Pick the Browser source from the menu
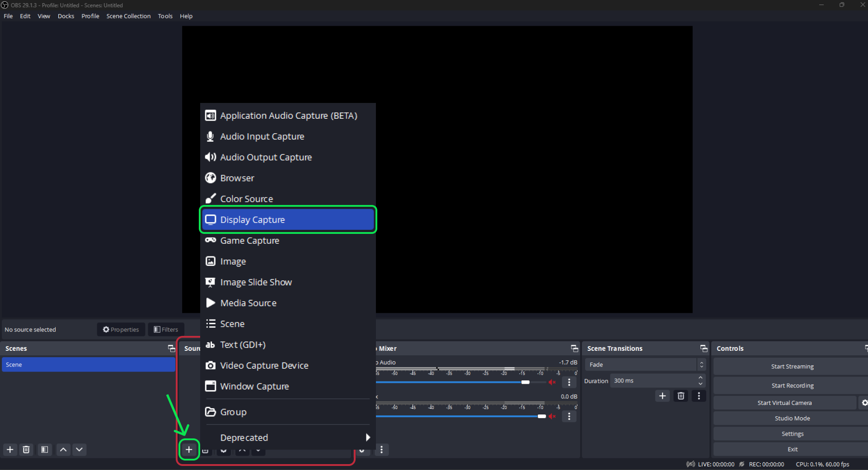The width and height of the screenshot is (868, 470). click(x=237, y=177)
